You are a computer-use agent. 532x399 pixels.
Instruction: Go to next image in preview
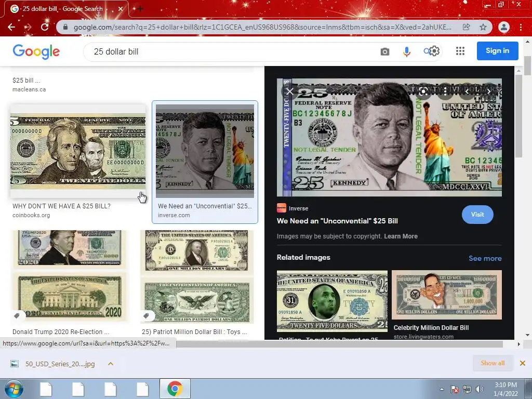coord(488,91)
